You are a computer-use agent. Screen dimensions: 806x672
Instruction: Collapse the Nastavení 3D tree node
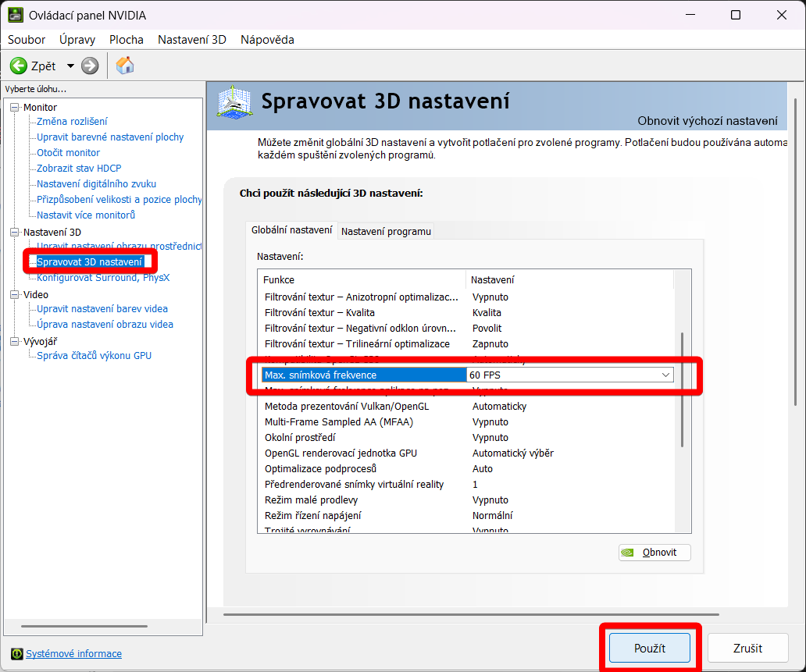coord(14,233)
